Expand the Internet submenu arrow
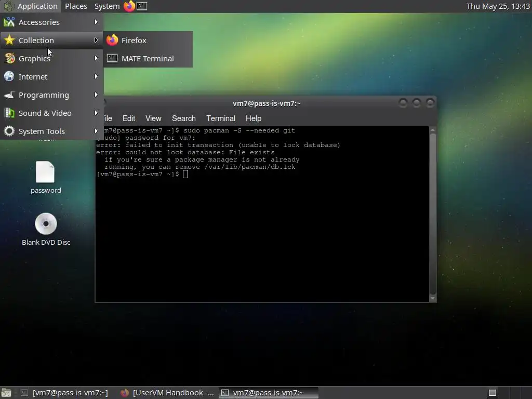The height and width of the screenshot is (399, 532). tap(96, 76)
